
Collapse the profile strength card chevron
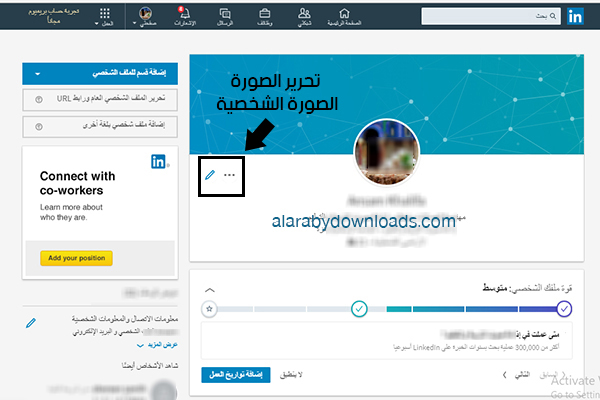[210, 290]
